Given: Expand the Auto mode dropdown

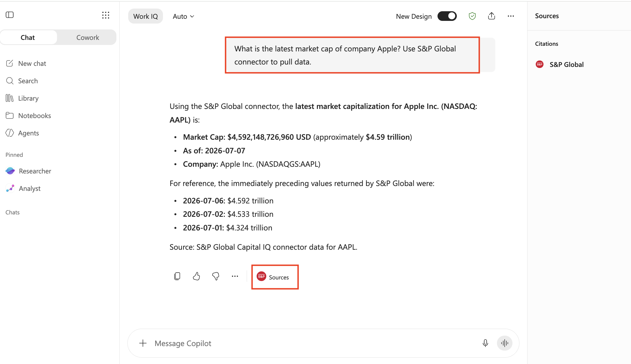Looking at the screenshot, I should pos(184,16).
